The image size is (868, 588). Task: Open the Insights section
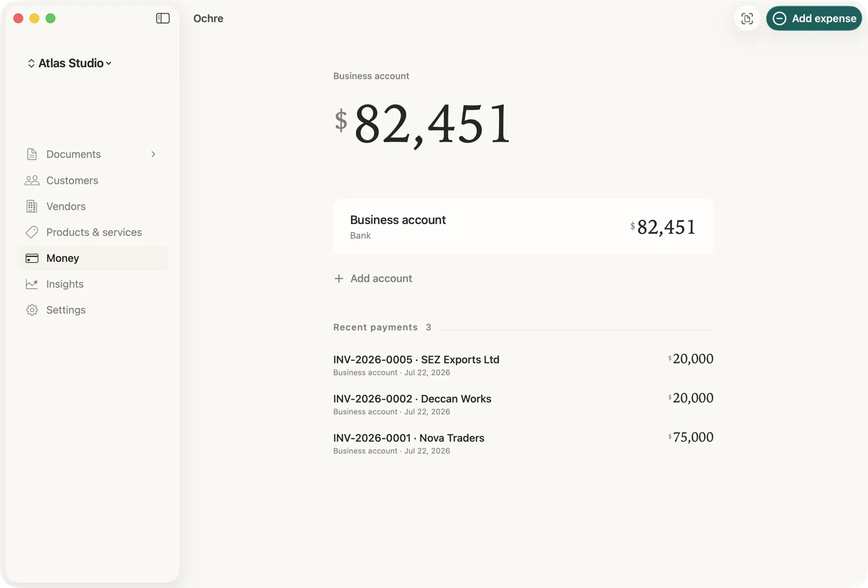(93, 284)
